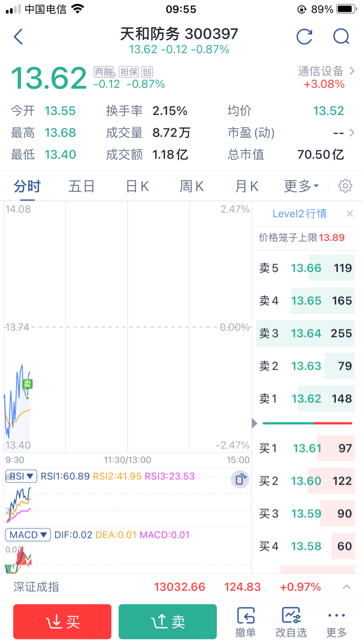Tap the 09:55 status bar clock
Screen dimensions: 362x644
[x=181, y=9]
